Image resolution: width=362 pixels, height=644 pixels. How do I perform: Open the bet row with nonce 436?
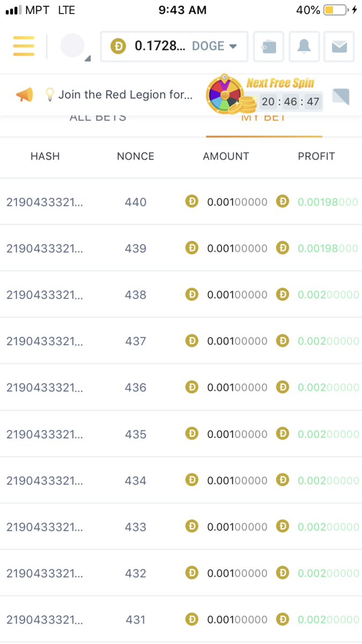[135, 387]
